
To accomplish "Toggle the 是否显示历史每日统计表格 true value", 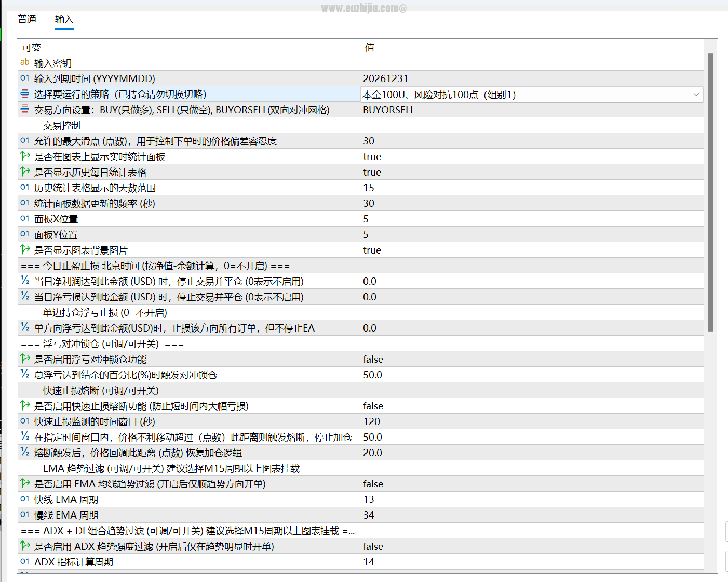I will tap(532, 172).
